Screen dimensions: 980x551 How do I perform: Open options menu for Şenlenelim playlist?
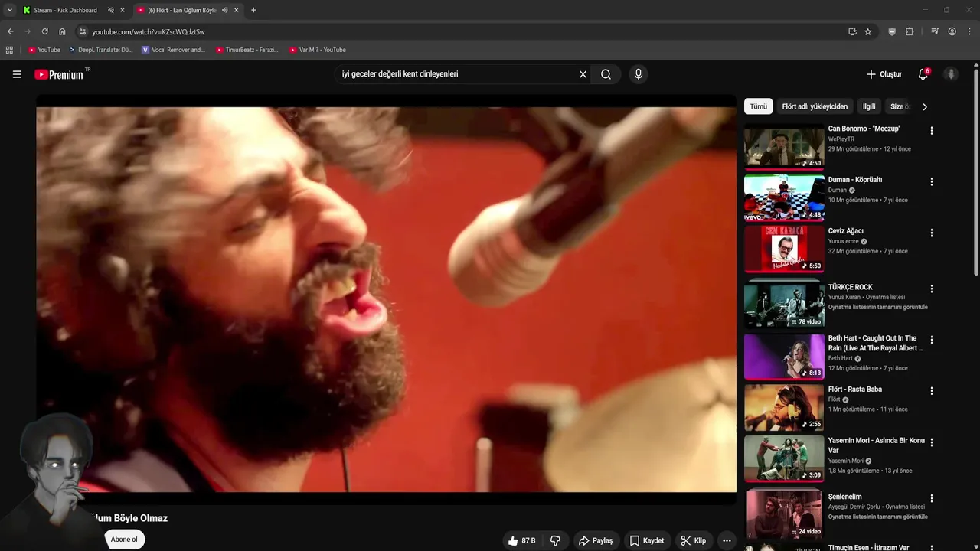(932, 498)
